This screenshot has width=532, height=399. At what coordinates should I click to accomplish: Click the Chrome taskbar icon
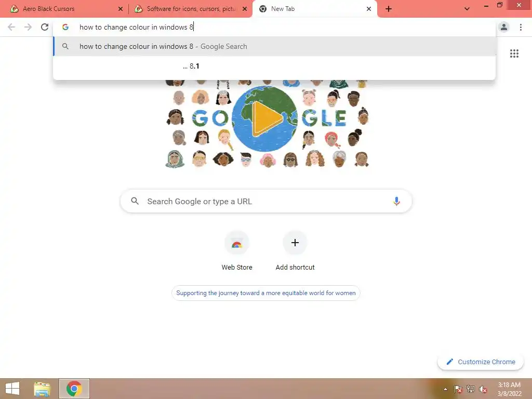(x=74, y=389)
